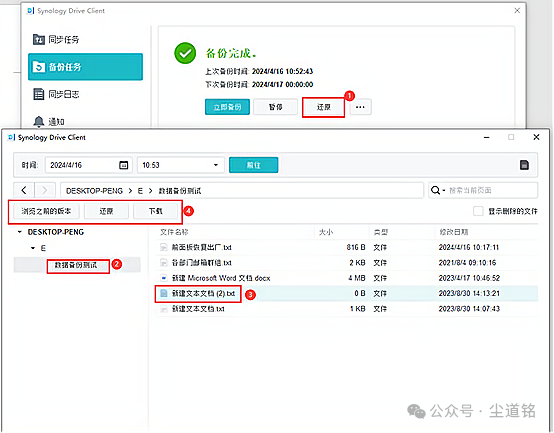Sort by 大小 column header
554x433 pixels.
click(x=326, y=232)
